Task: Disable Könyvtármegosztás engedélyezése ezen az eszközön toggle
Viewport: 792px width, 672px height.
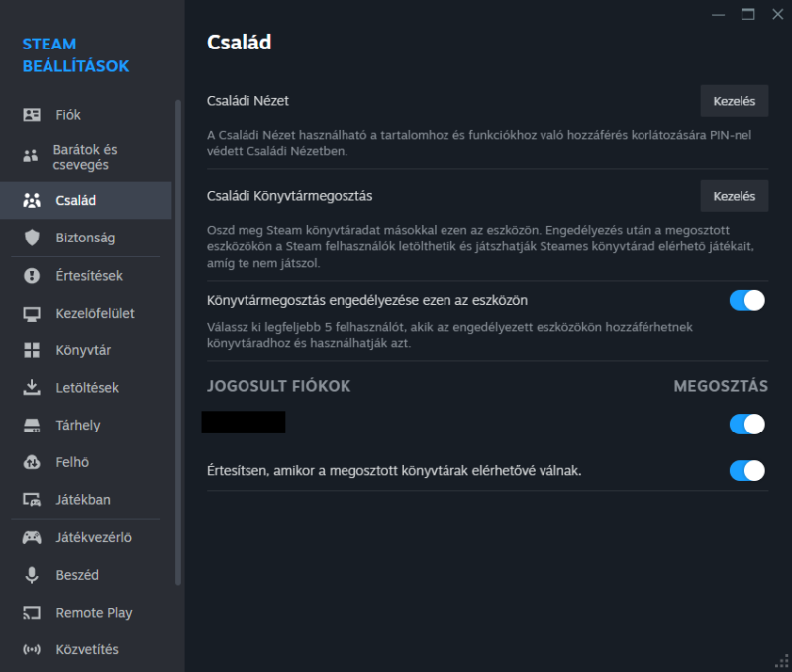Action: 747,300
